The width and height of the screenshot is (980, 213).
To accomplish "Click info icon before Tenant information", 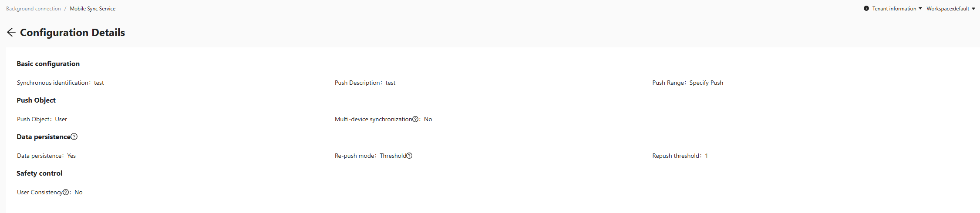I will (866, 8).
